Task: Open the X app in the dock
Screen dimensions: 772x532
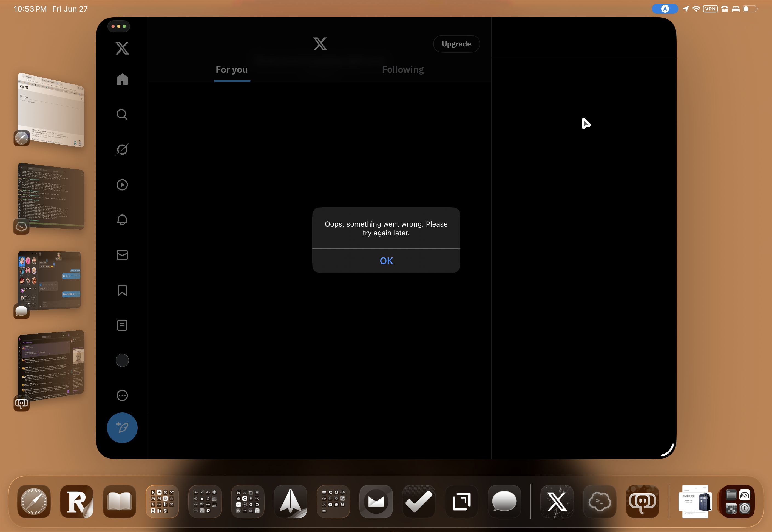Action: click(557, 501)
